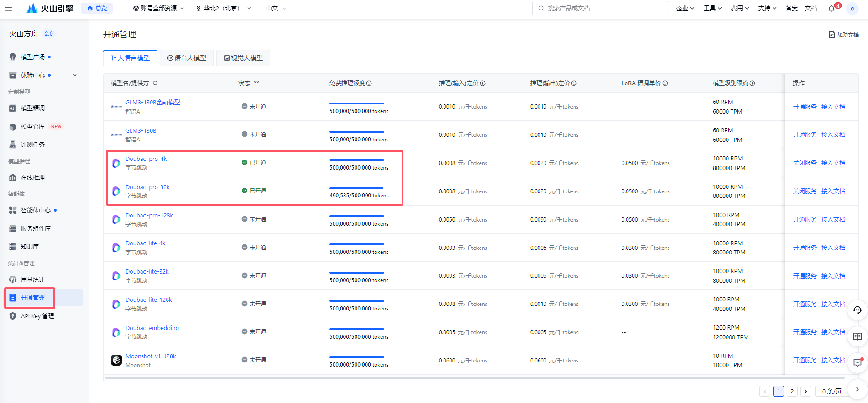Open the customer support headset icon

coord(858,310)
